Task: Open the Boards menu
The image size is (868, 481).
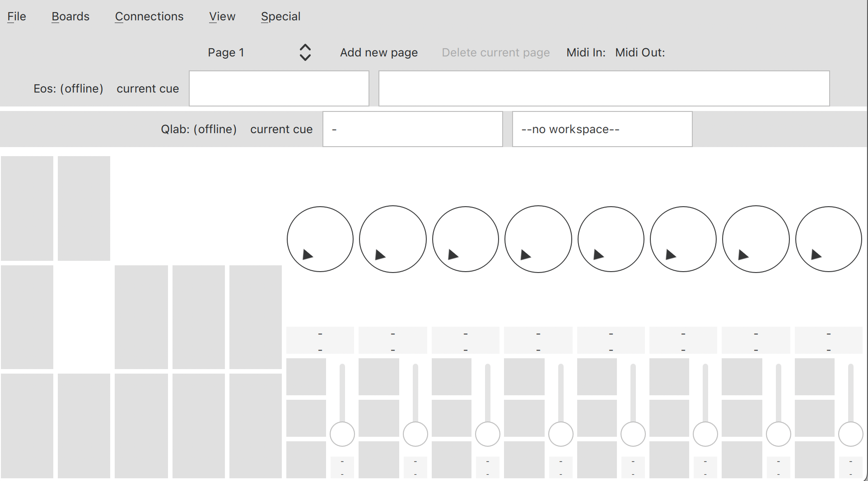Action: [x=70, y=17]
